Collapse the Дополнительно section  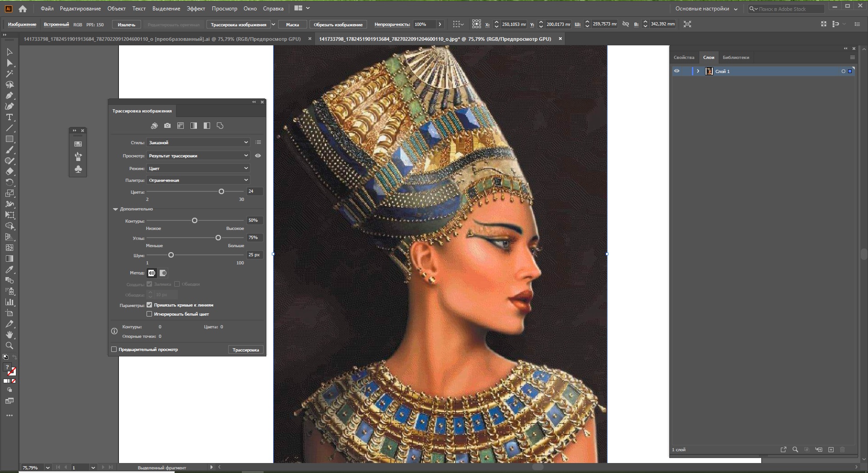[x=115, y=209]
